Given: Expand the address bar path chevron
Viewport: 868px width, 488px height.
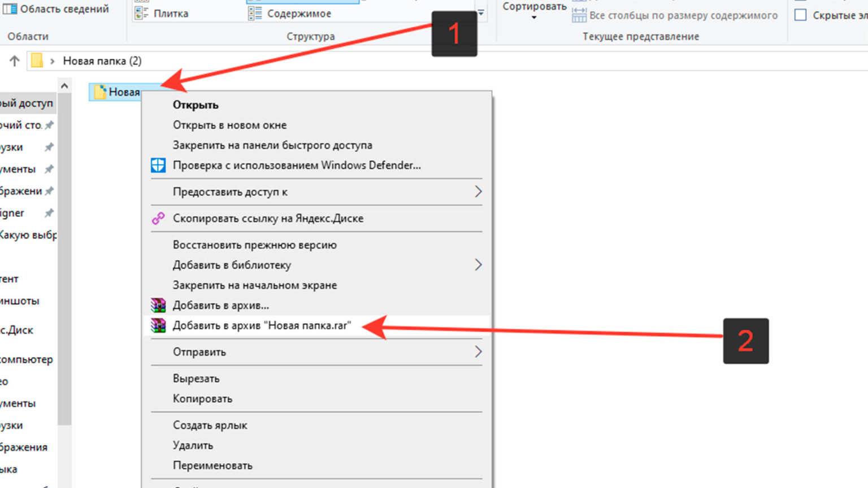Looking at the screenshot, I should (x=52, y=61).
